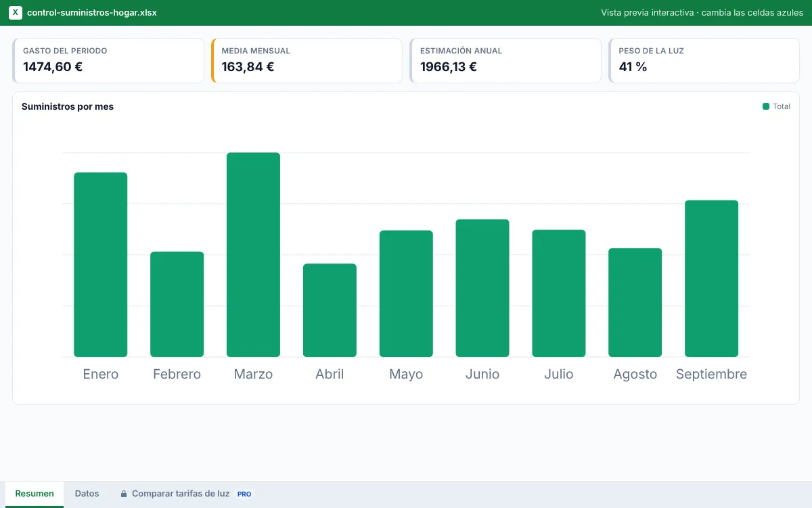The image size is (812, 508).
Task: Click the 'Marzo' axis label
Action: (253, 374)
